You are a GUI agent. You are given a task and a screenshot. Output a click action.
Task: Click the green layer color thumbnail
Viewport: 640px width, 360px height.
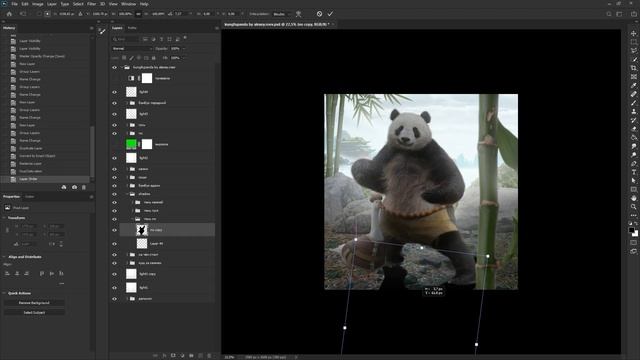(x=131, y=144)
